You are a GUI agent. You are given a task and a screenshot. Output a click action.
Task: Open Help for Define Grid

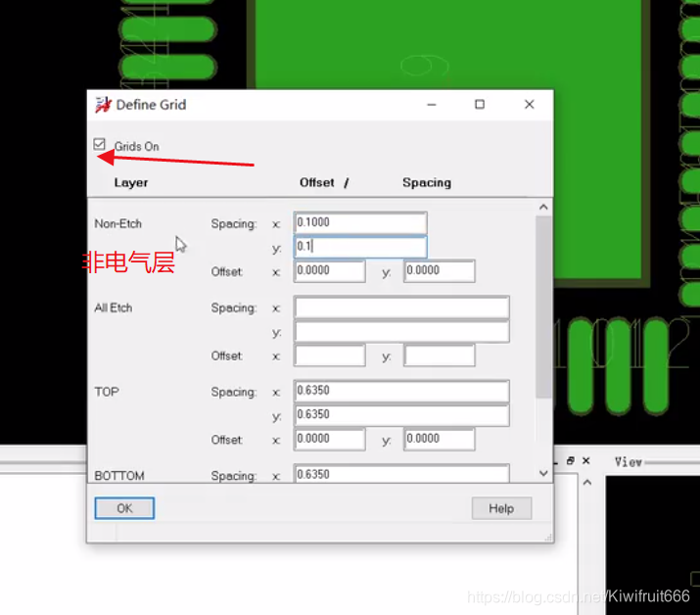click(501, 508)
